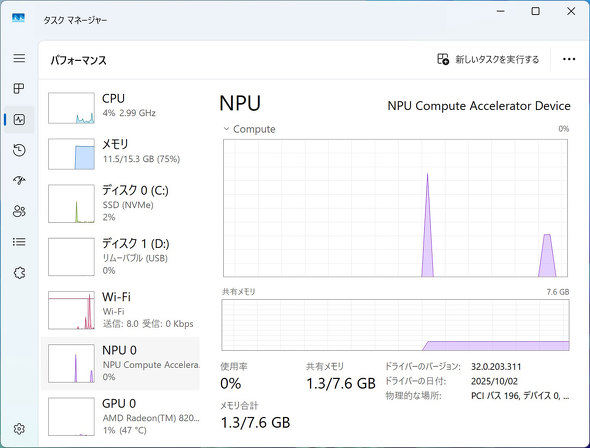590x448 pixels.
Task: Click the NPU Compute usage graph
Action: click(x=395, y=208)
